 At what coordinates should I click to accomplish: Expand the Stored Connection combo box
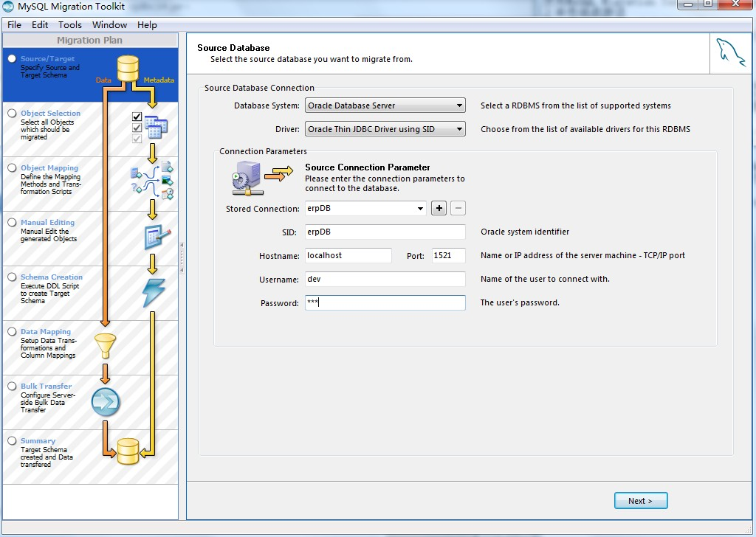click(x=420, y=209)
